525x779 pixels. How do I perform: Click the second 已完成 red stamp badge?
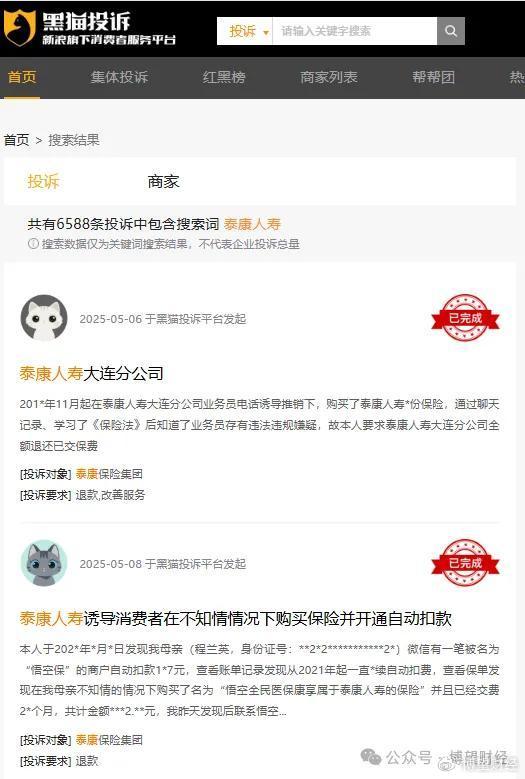[465, 563]
